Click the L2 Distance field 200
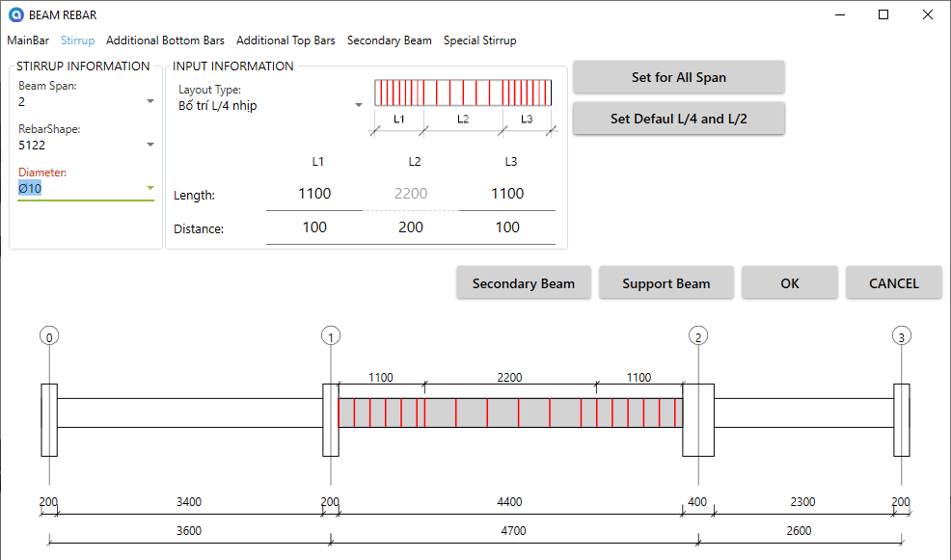Image resolution: width=951 pixels, height=560 pixels. (x=411, y=227)
